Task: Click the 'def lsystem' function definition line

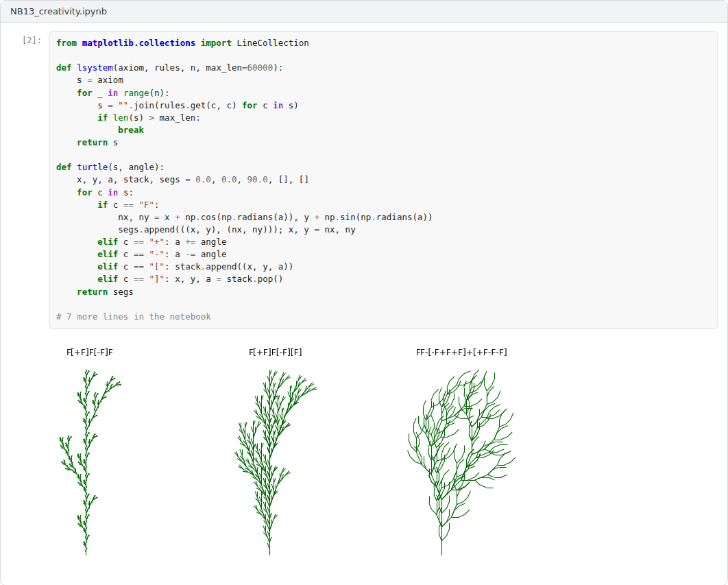Action: click(169, 68)
